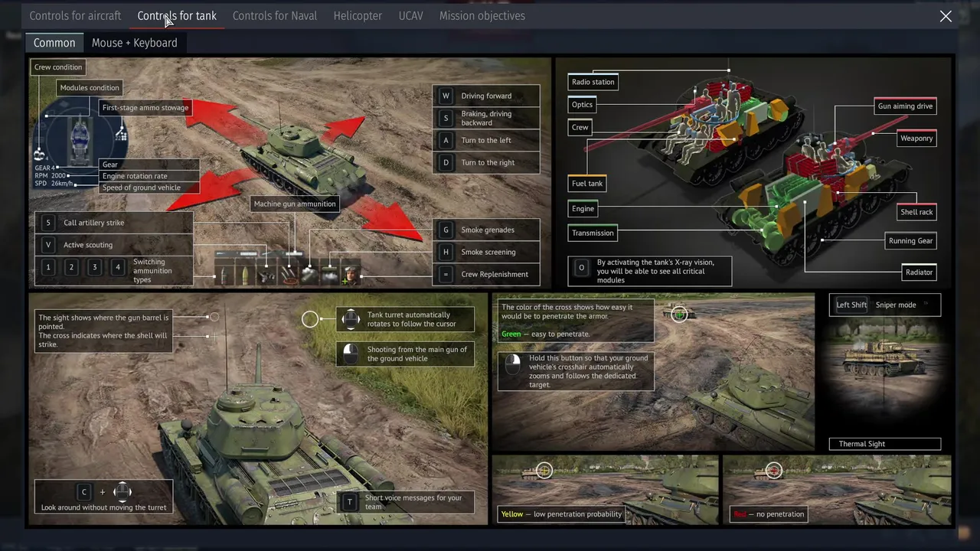Image resolution: width=980 pixels, height=551 pixels.
Task: Open the Mission objectives tab
Action: pyautogui.click(x=482, y=15)
